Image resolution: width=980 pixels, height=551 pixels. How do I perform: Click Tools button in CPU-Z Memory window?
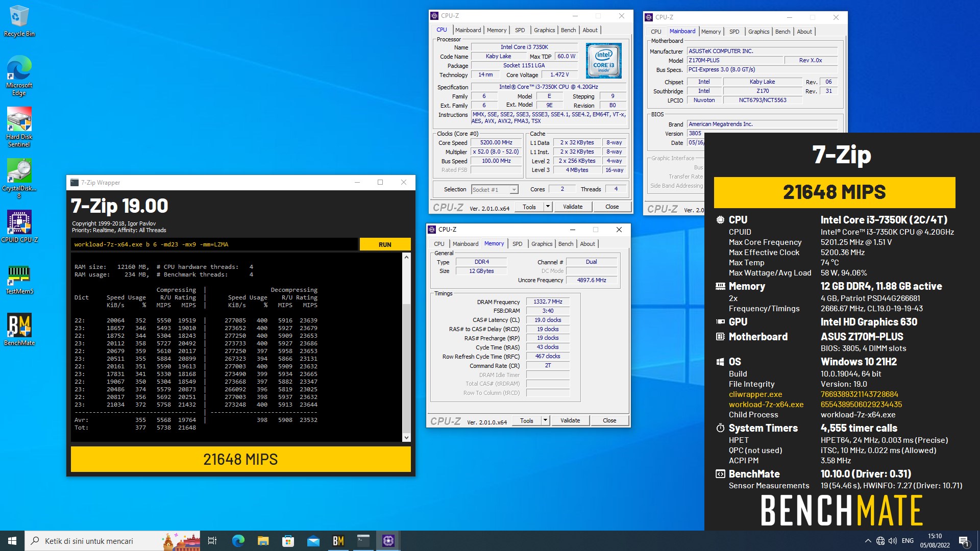coord(527,420)
